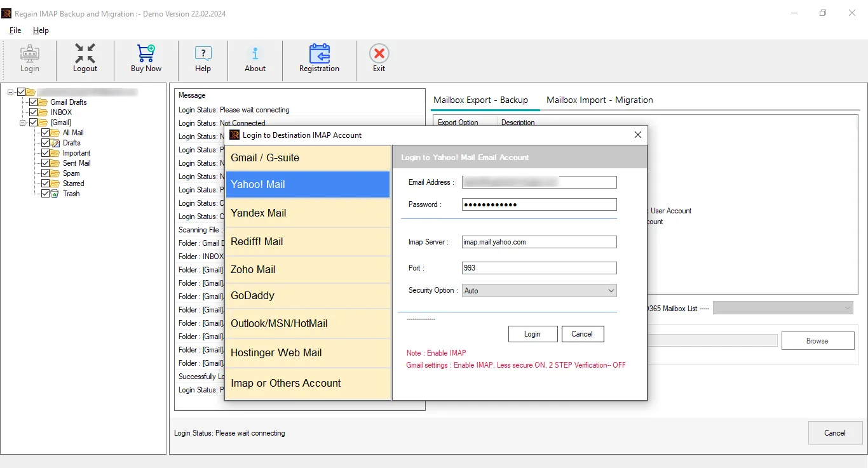
Task: Toggle the root account checkbox
Action: pyautogui.click(x=21, y=92)
